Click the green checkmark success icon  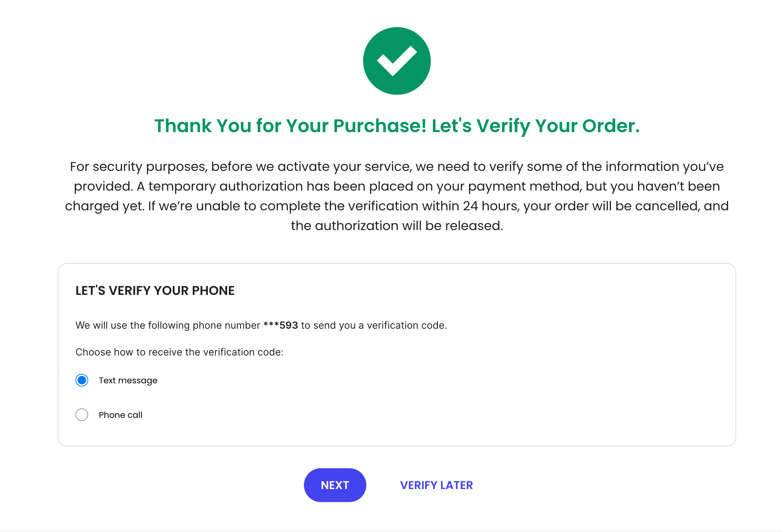tap(397, 61)
